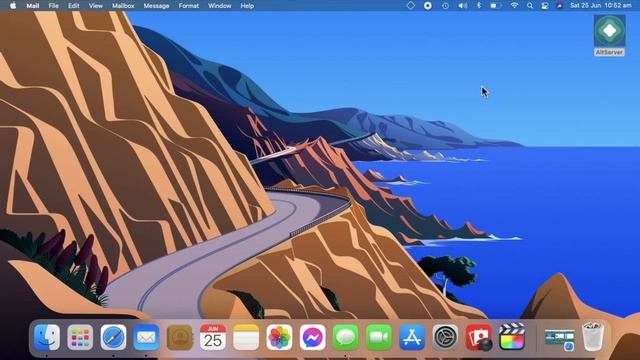Open the File menu

click(x=53, y=6)
